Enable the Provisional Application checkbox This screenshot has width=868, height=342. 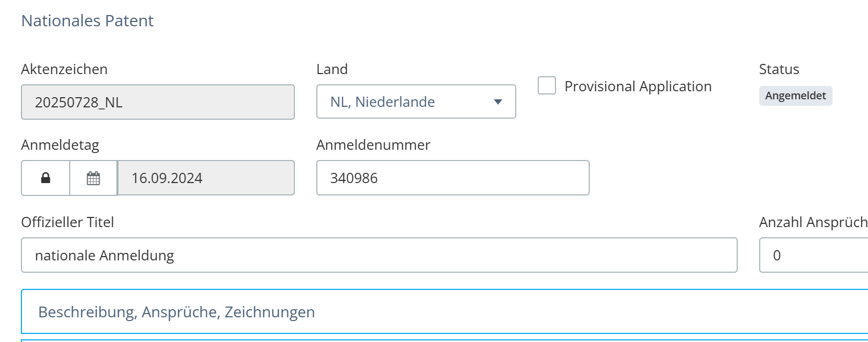coord(546,85)
